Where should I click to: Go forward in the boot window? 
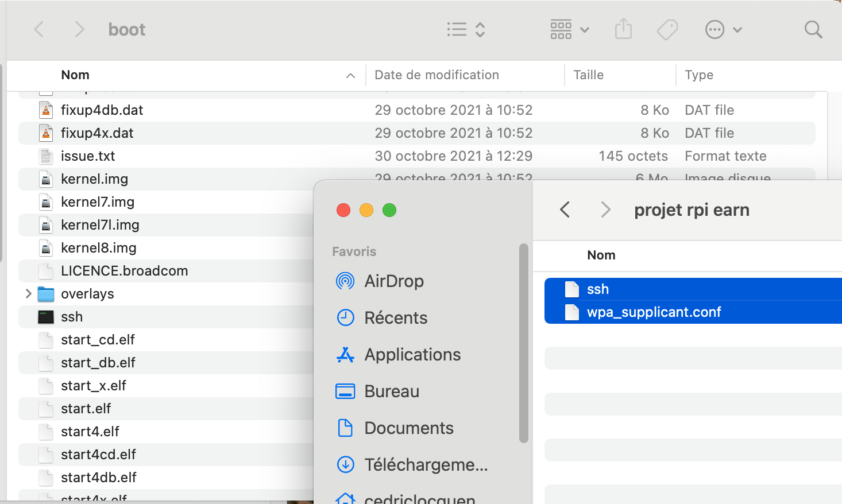[x=79, y=29]
